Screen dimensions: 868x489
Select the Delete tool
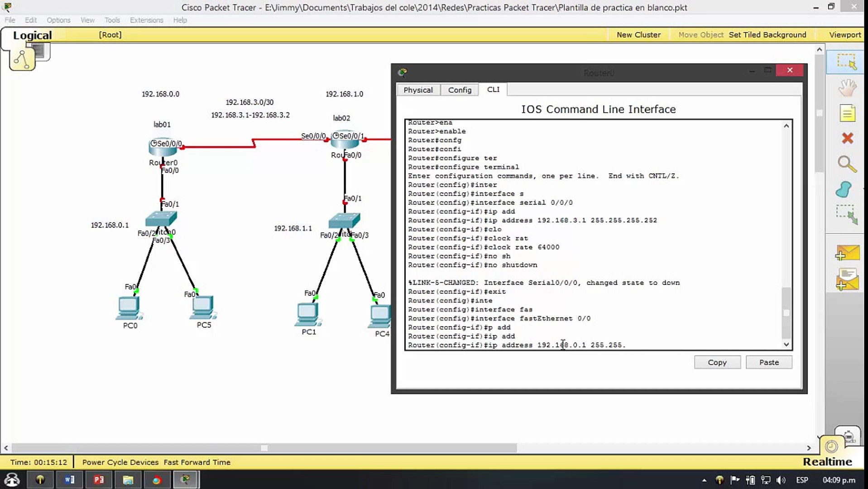tap(847, 139)
